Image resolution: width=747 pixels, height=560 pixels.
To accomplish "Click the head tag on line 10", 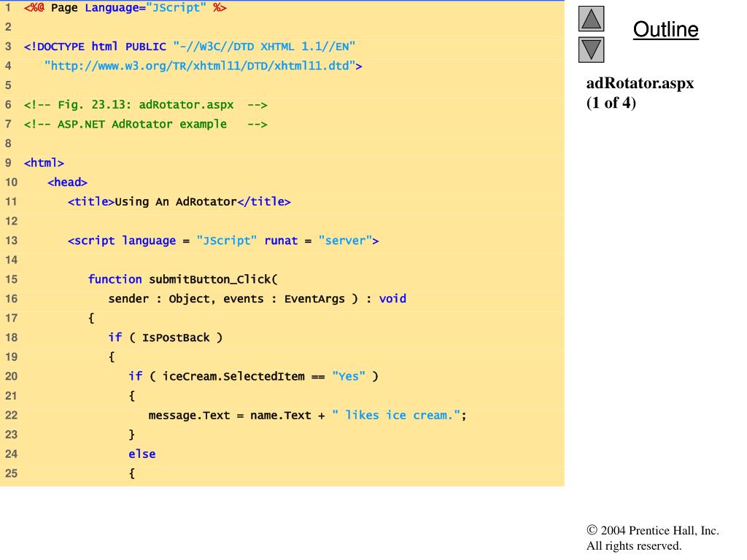I will [67, 182].
